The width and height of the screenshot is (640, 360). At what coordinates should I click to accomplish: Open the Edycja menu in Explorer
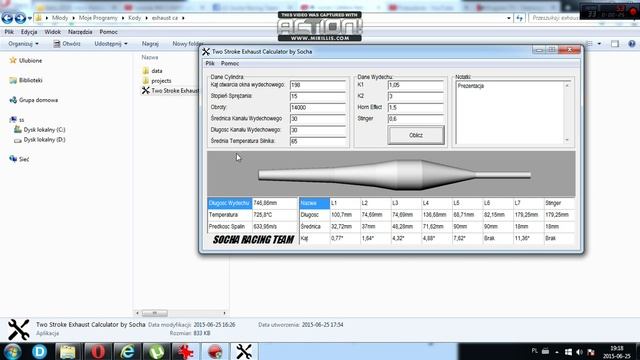point(29,32)
